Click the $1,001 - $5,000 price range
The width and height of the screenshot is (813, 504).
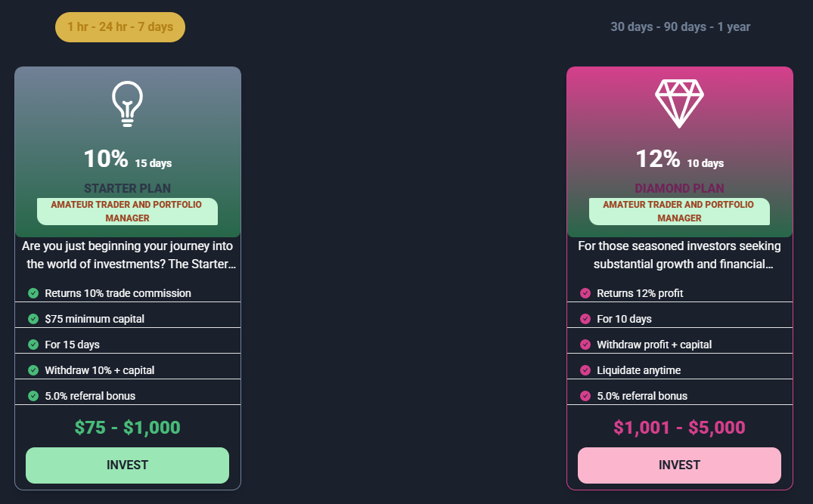(679, 428)
